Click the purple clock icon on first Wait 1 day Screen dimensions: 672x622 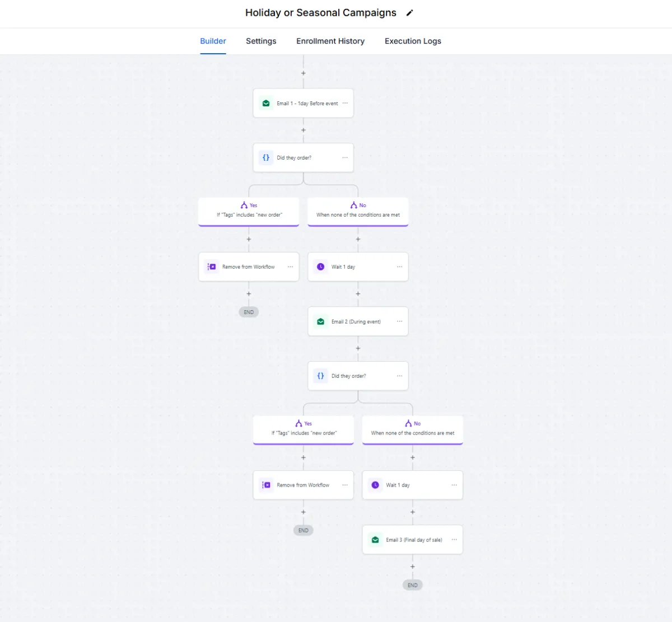[x=321, y=267]
